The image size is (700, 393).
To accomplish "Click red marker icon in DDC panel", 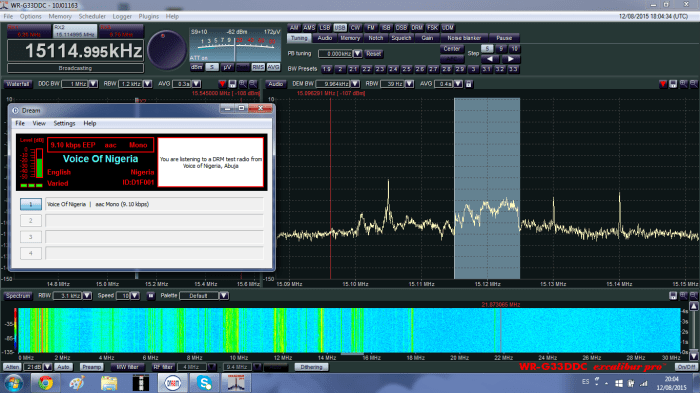I will [222, 84].
